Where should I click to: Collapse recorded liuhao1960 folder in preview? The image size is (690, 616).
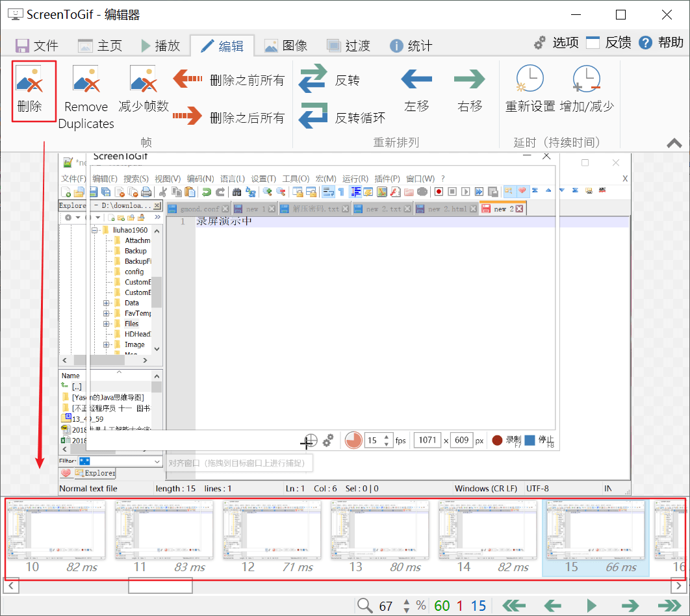(x=95, y=230)
